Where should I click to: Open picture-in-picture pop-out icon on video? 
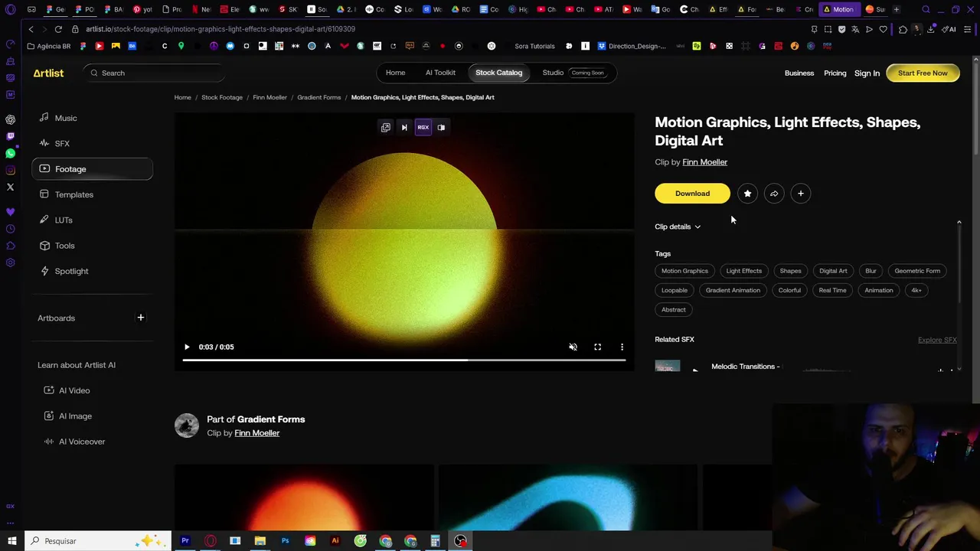[386, 128]
